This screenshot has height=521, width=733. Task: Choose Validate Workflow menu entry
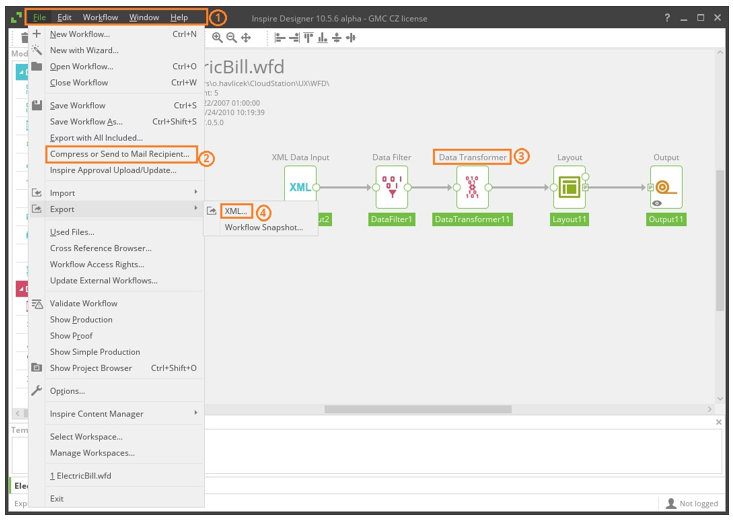point(116,304)
